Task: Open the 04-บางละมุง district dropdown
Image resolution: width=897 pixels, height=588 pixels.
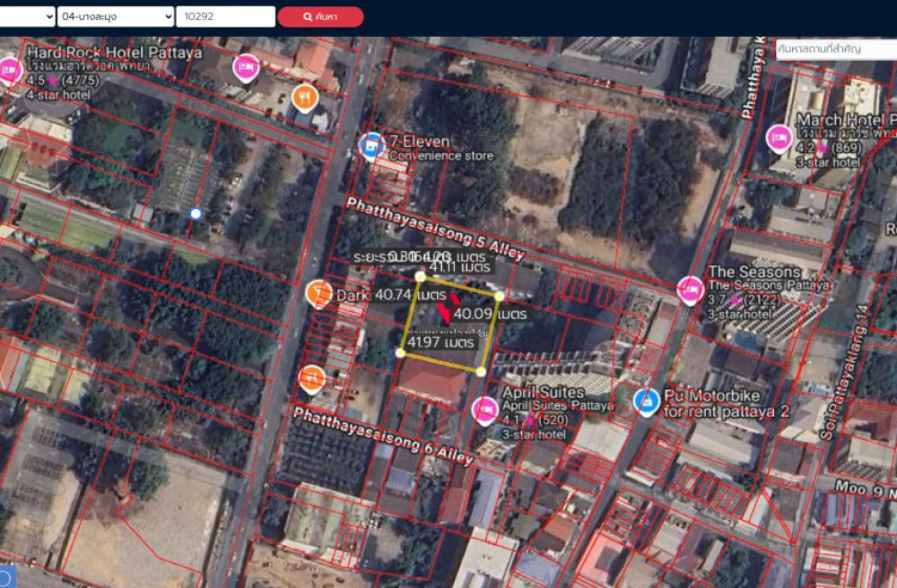Action: pyautogui.click(x=115, y=16)
